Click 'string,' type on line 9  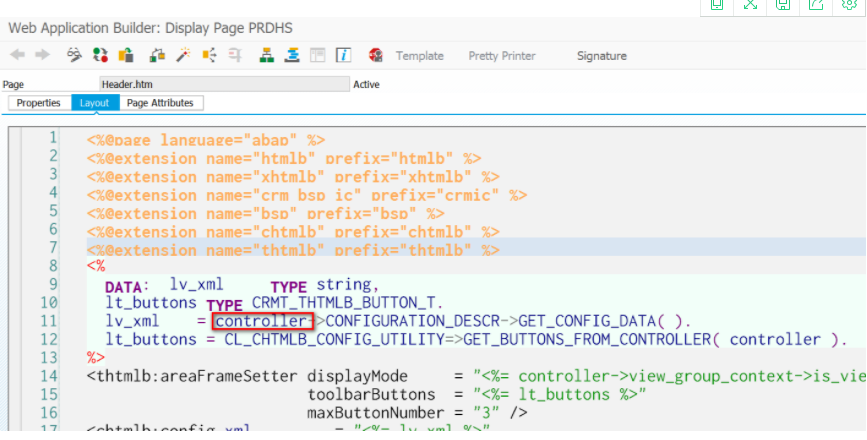pos(348,285)
